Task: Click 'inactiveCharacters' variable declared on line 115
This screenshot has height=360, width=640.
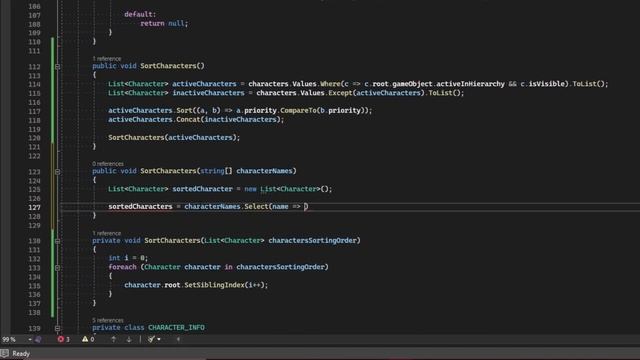Action: 208,93
